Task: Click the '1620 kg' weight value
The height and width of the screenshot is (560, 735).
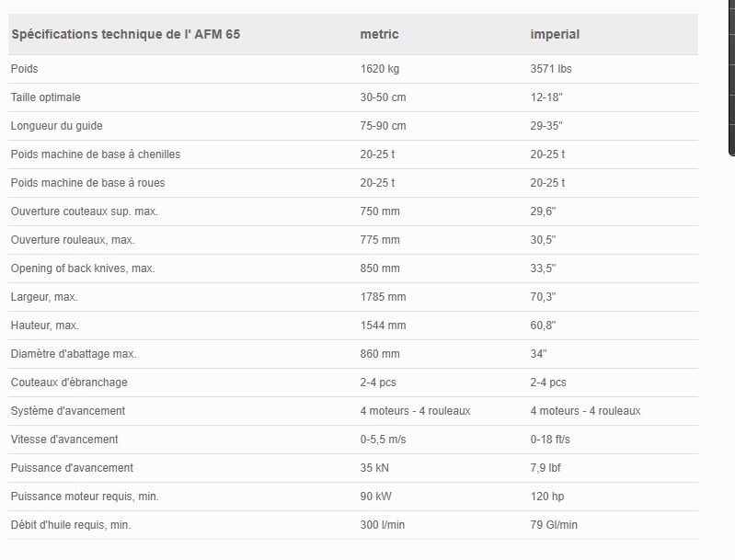Action: click(380, 69)
